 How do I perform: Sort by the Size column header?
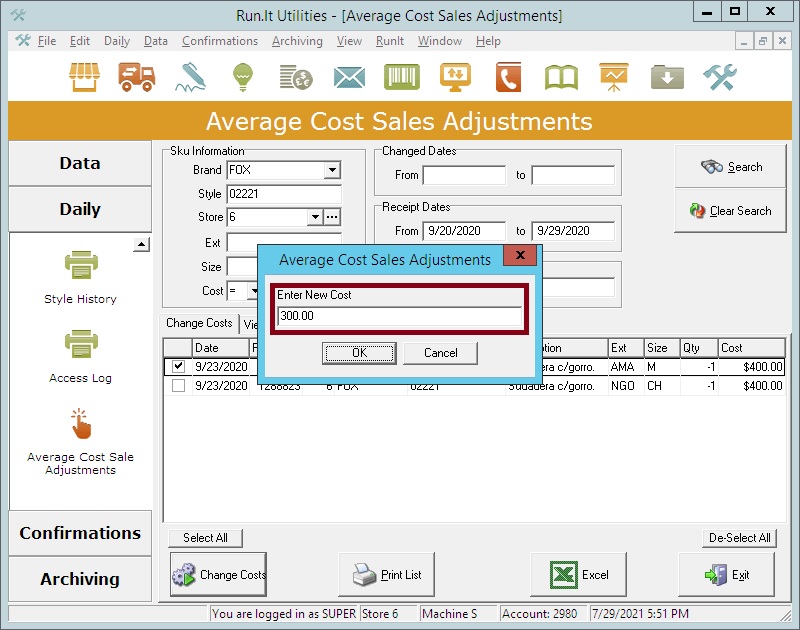click(662, 348)
